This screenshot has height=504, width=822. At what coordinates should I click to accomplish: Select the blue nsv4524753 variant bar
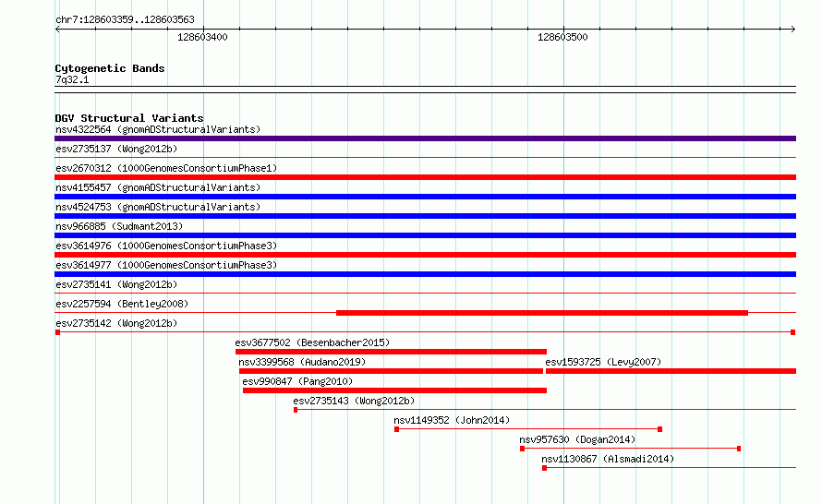[425, 216]
